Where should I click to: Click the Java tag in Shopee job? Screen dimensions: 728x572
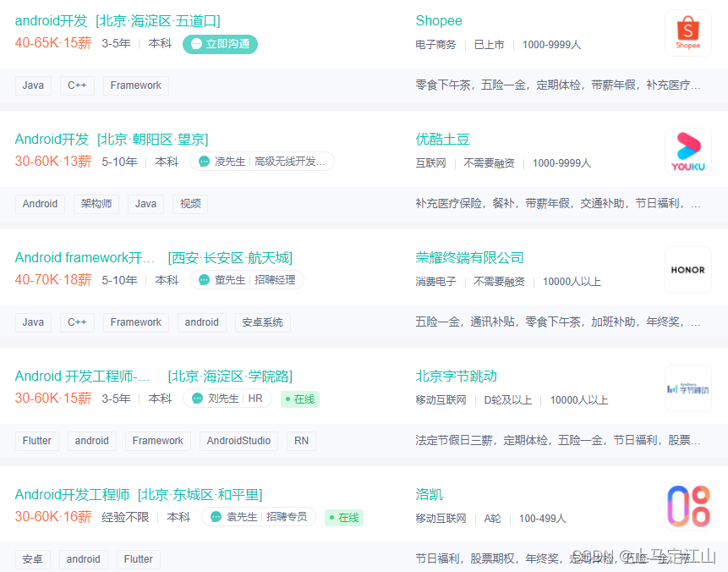coord(33,85)
